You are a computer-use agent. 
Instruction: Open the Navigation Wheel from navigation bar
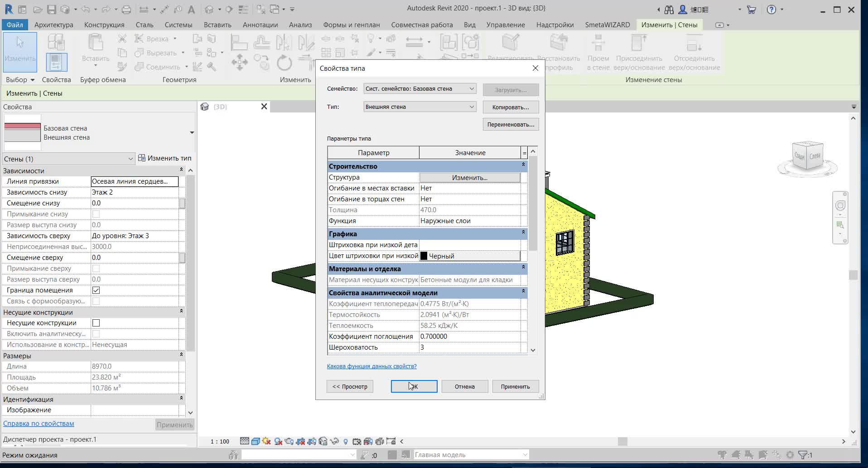(840, 205)
